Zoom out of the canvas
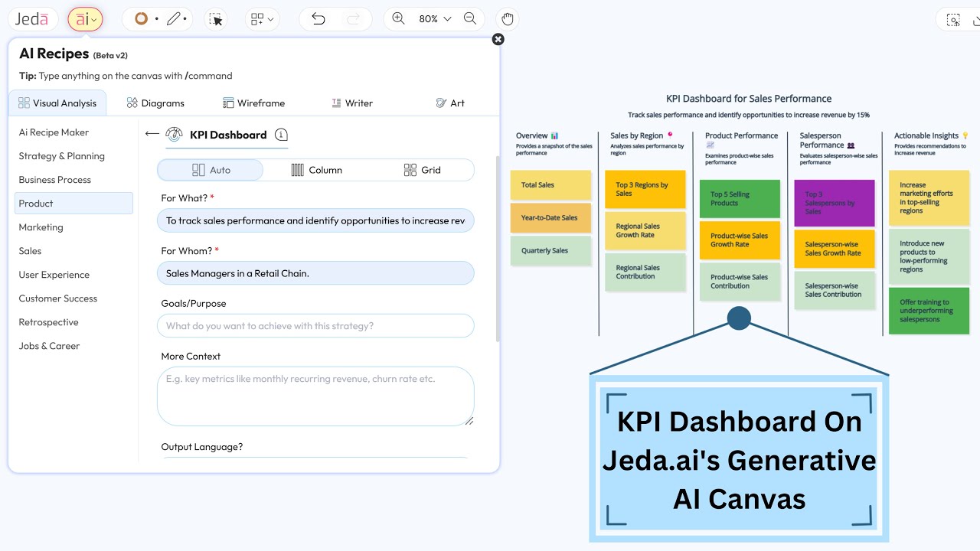The image size is (980, 551). 471,19
